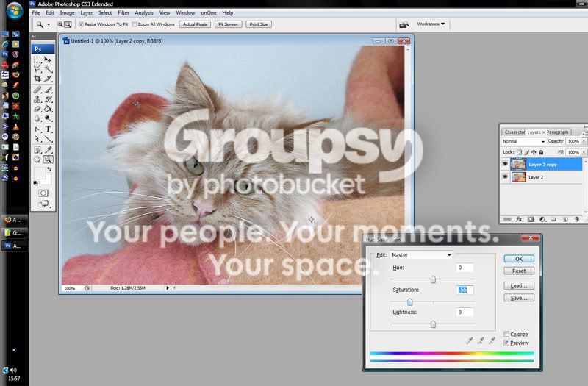Screen dimensions: 588x386
Task: Click the zoom in magnifier option
Action: tap(60, 24)
